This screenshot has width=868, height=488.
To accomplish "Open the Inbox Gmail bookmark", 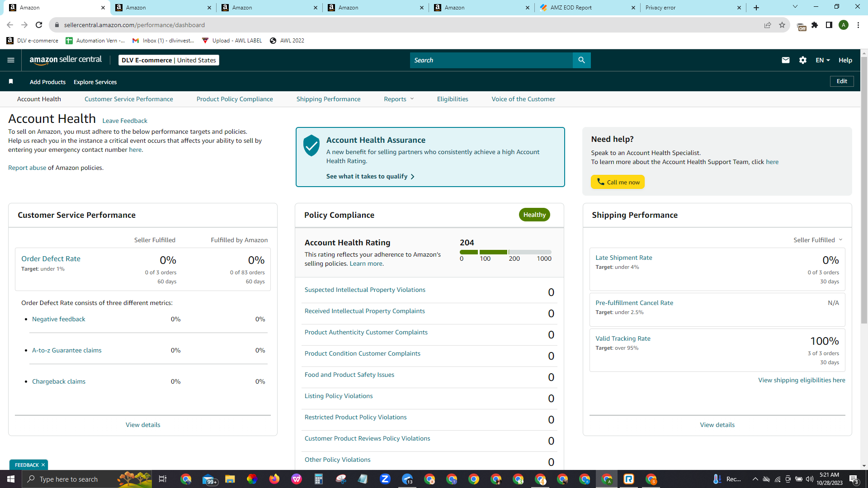I will coord(163,41).
